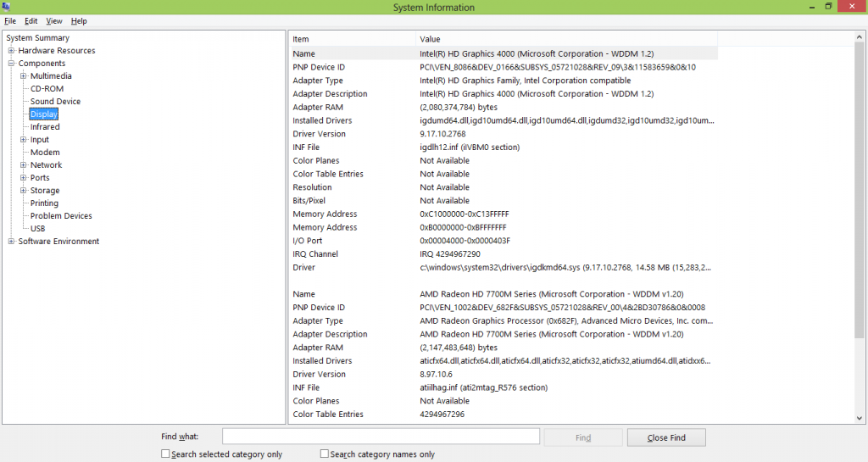The width and height of the screenshot is (868, 462).
Task: Select the Driver Version 8.97.10.6 row
Action: pyautogui.click(x=504, y=374)
